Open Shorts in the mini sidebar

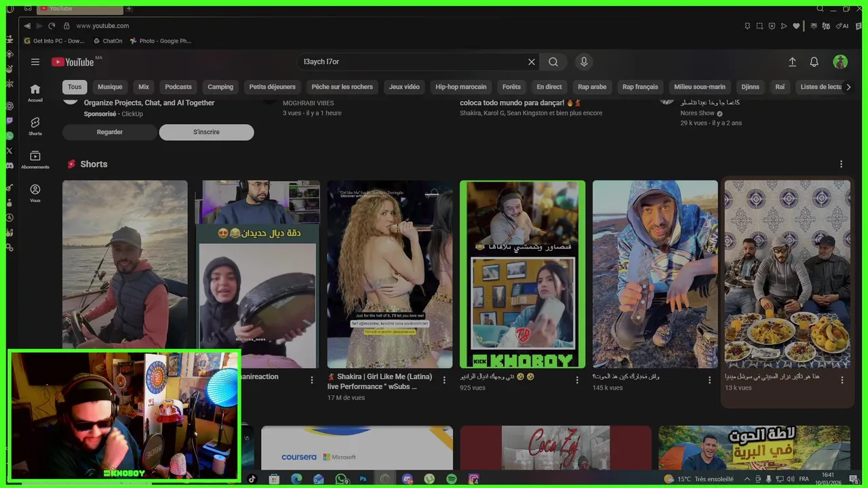tap(35, 126)
